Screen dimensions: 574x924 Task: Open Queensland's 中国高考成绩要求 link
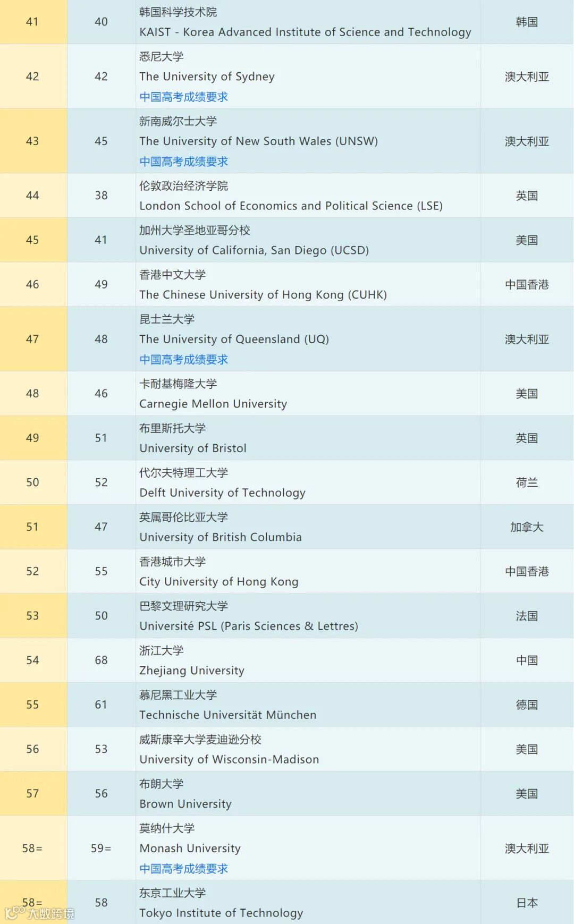[x=183, y=360]
